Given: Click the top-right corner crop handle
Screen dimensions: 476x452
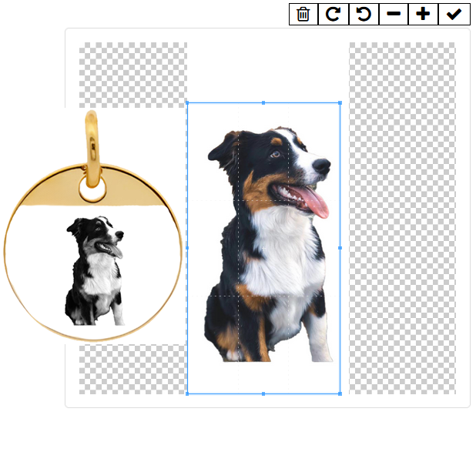Looking at the screenshot, I should (x=340, y=102).
